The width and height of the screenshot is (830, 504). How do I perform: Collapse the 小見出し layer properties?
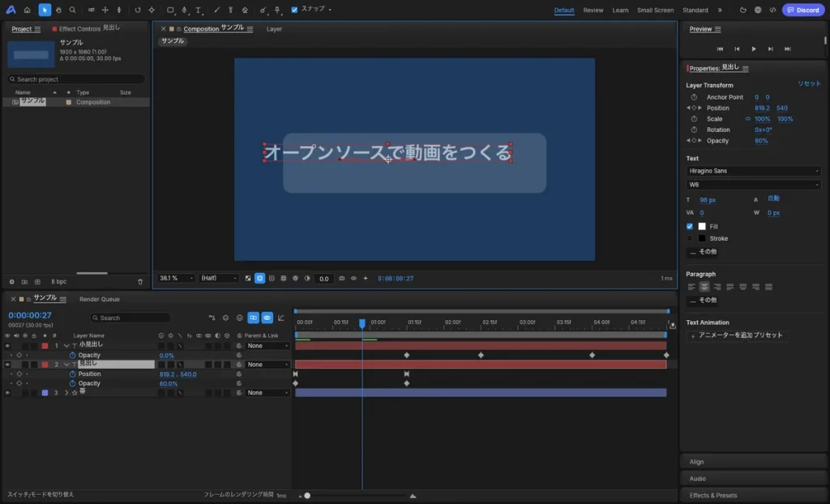pyautogui.click(x=66, y=346)
